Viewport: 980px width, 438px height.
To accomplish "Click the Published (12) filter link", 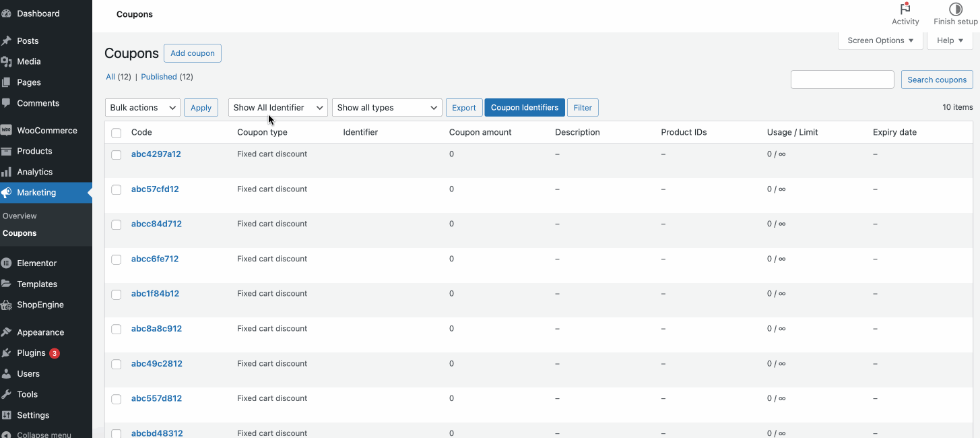I will [x=167, y=77].
